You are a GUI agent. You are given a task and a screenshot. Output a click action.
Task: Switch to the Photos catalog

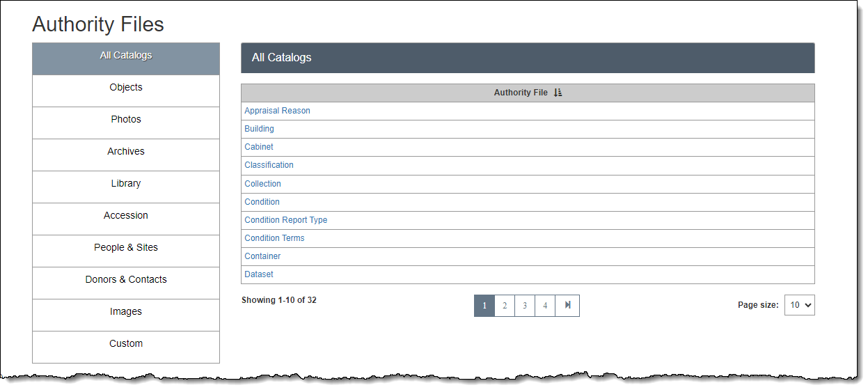pos(126,120)
